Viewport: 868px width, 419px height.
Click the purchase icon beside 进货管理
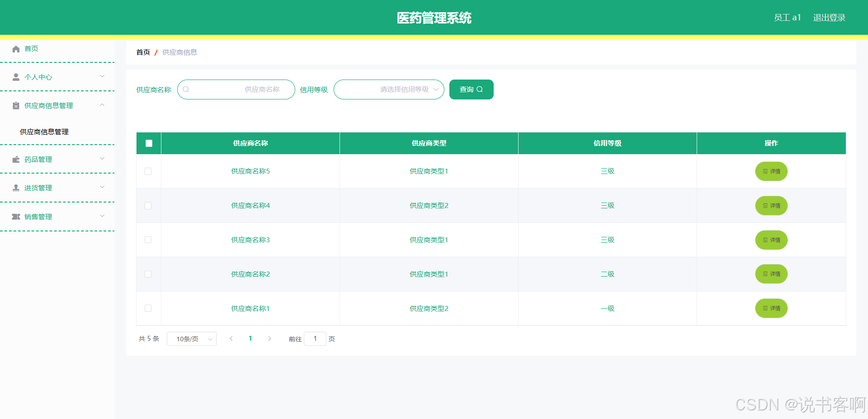pos(16,188)
